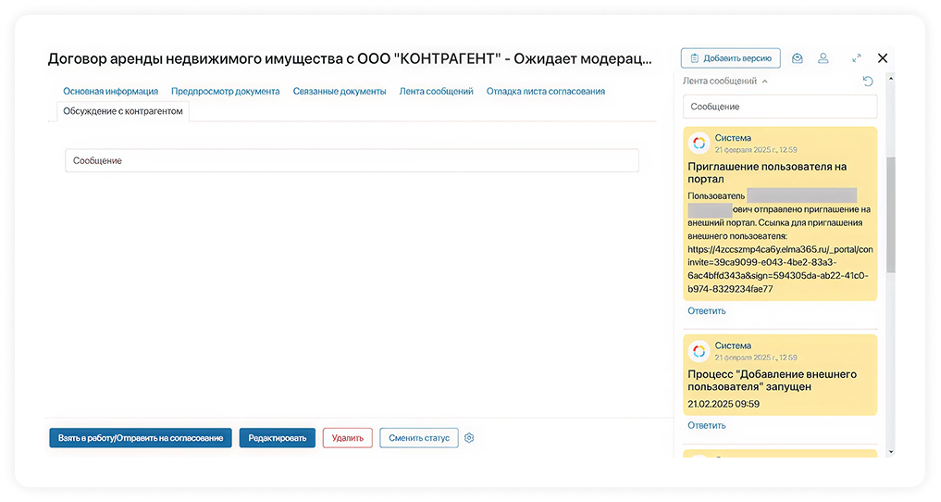
Task: Open the Сменить статус dropdown
Action: (419, 438)
